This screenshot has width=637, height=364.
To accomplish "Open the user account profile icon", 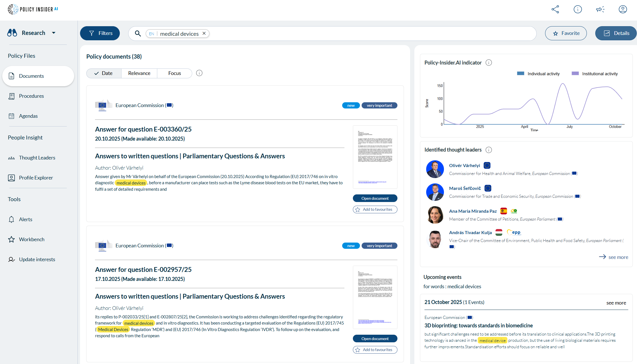I will tap(623, 9).
